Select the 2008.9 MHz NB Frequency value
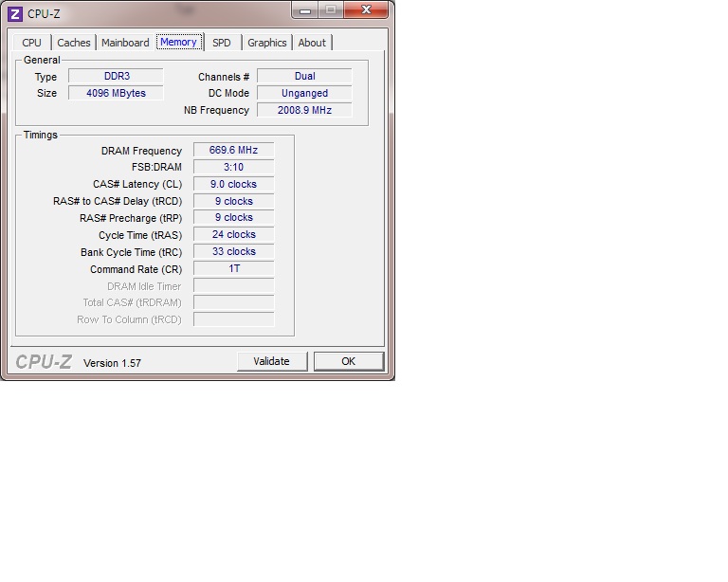This screenshot has height=582, width=728. pyautogui.click(x=304, y=110)
